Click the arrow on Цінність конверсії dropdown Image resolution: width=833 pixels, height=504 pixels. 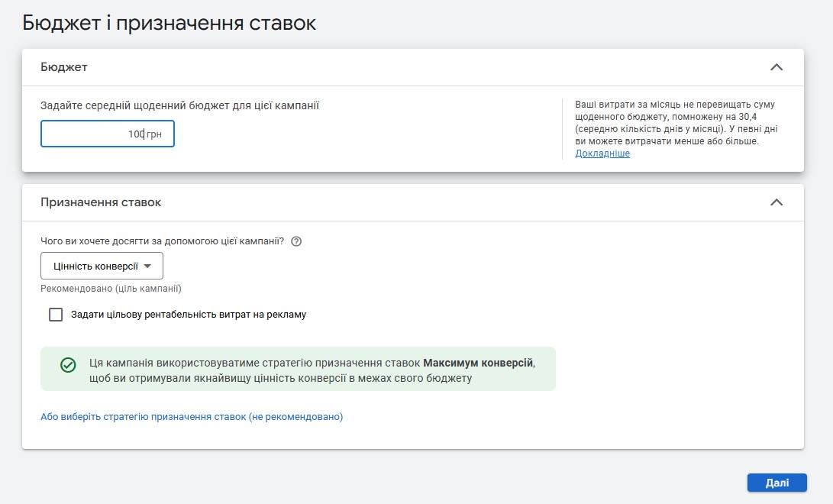[148, 266]
